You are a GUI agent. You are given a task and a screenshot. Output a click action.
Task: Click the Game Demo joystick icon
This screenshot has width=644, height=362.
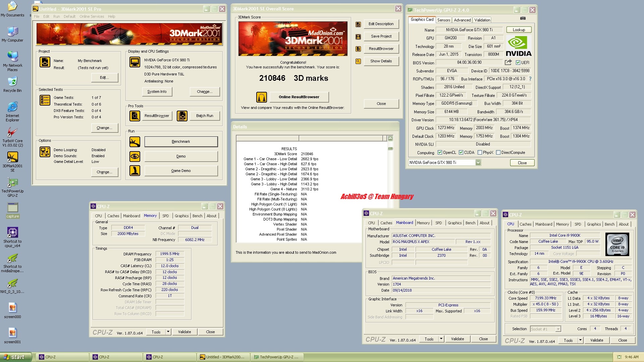pos(135,171)
